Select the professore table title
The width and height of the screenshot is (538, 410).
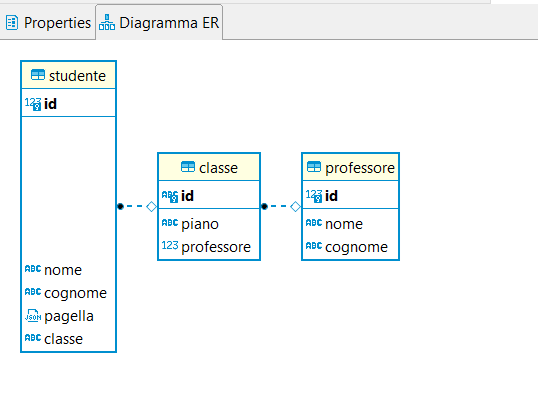tap(360, 168)
